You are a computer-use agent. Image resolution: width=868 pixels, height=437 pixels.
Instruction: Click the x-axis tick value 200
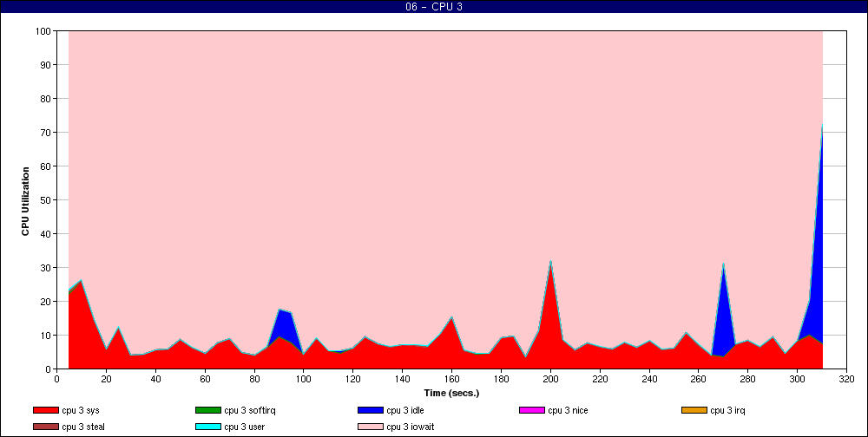(x=551, y=379)
